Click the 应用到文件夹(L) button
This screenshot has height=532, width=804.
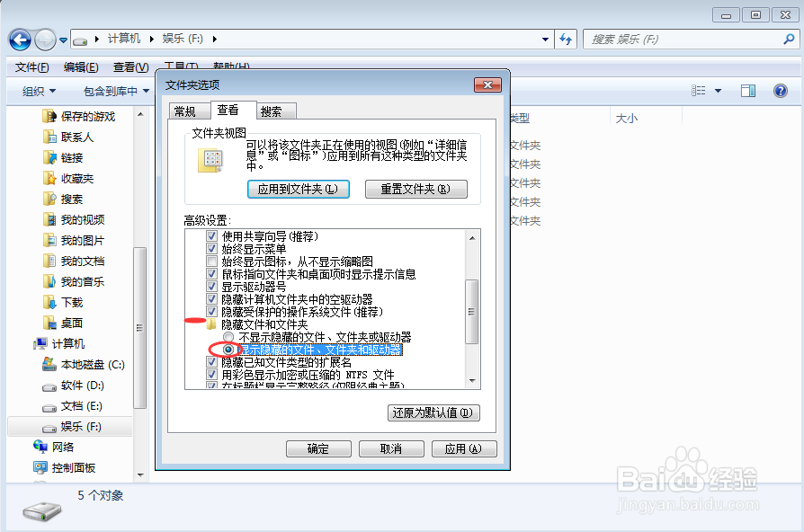click(299, 189)
